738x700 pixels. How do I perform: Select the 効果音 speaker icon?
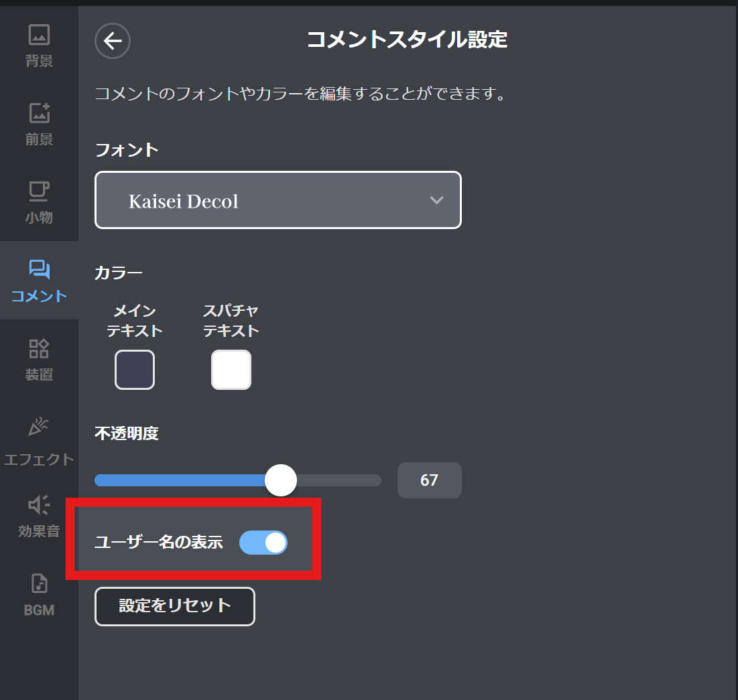tap(39, 505)
